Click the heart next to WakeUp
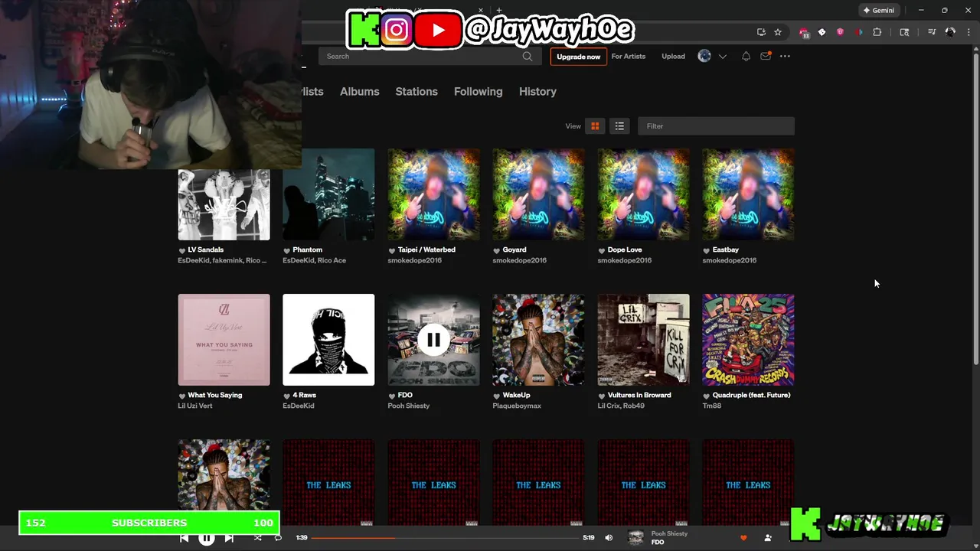Screen dimensions: 980x551 pos(497,396)
